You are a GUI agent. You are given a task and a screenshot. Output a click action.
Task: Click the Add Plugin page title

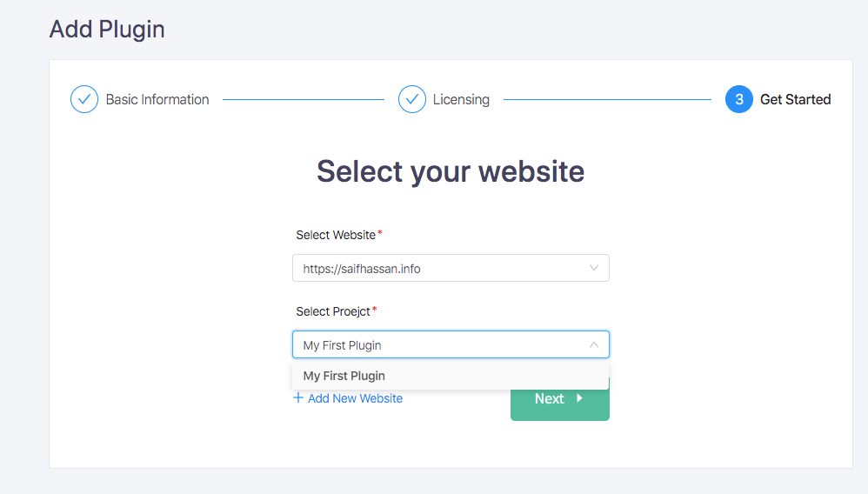[107, 29]
